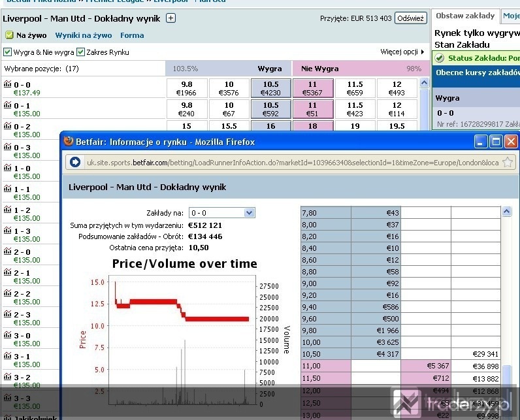This screenshot has width=520, height=420.
Task: Back 0 - 0 at 10.5 €4230
Action: click(x=271, y=88)
